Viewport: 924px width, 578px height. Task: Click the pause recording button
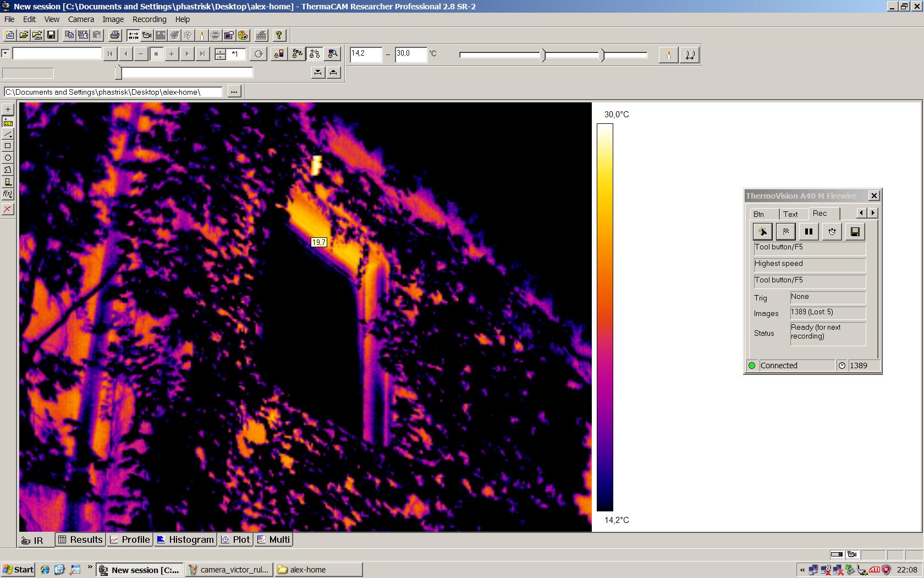click(809, 232)
